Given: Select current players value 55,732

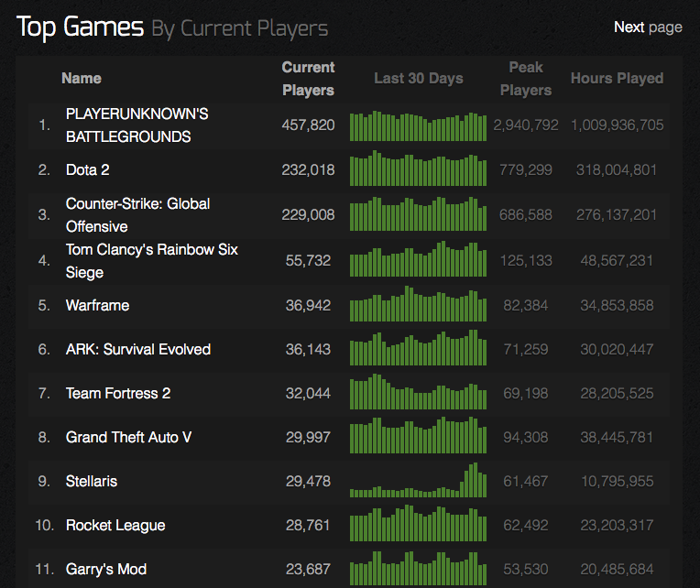Looking at the screenshot, I should point(308,260).
